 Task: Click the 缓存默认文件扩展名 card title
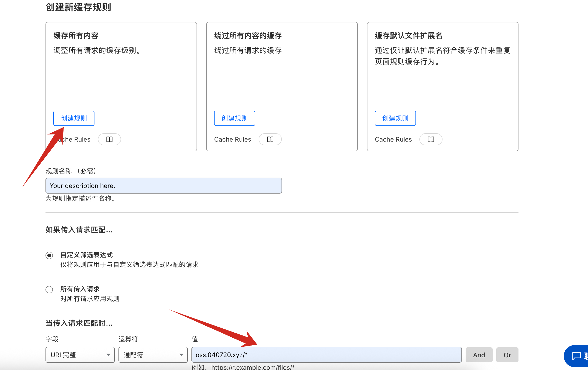[408, 36]
